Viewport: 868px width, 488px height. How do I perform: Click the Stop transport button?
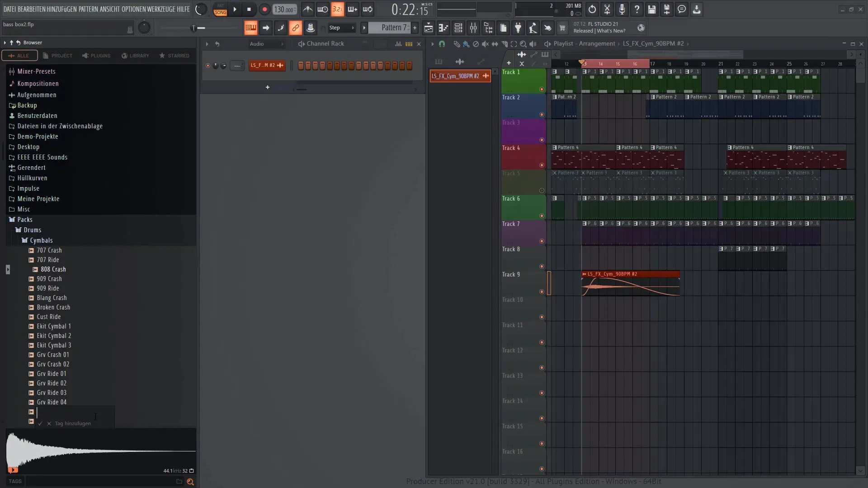click(249, 9)
